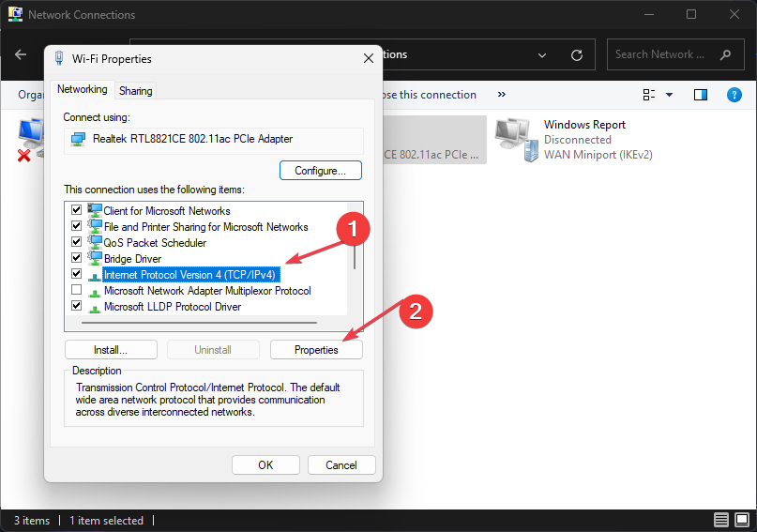Click the '1 item selected' status text
This screenshot has width=757, height=532.
[x=106, y=521]
